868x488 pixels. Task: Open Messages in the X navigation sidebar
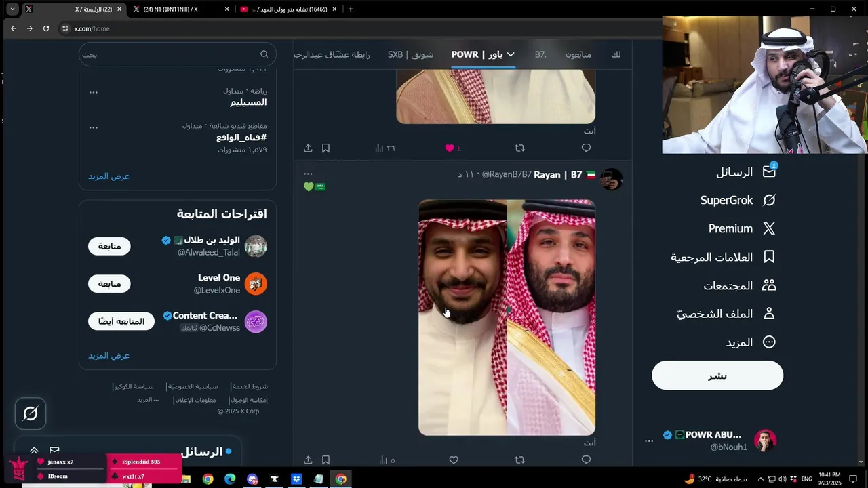745,172
